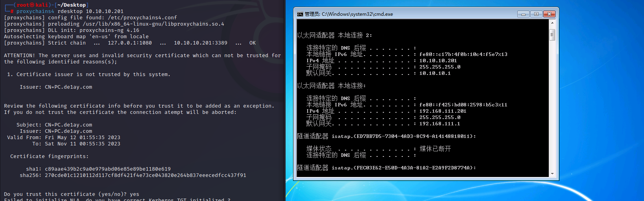
Task: Click the 'Valid From: Fri May 12' line
Action: (x=64, y=138)
